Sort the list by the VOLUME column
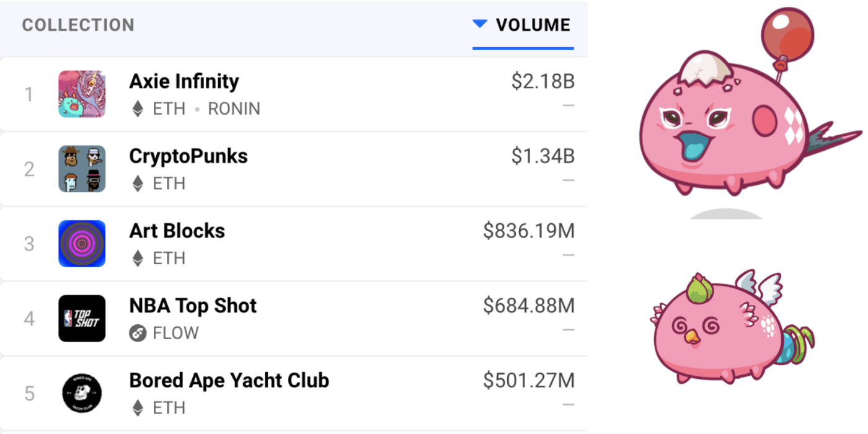 pyautogui.click(x=533, y=25)
